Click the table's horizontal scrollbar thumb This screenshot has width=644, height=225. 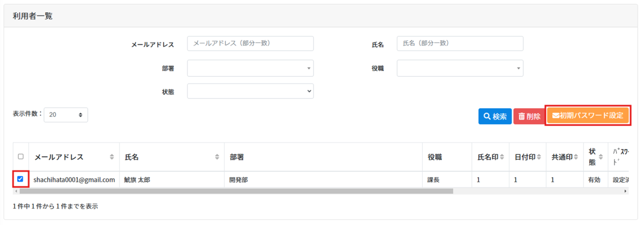click(x=236, y=191)
